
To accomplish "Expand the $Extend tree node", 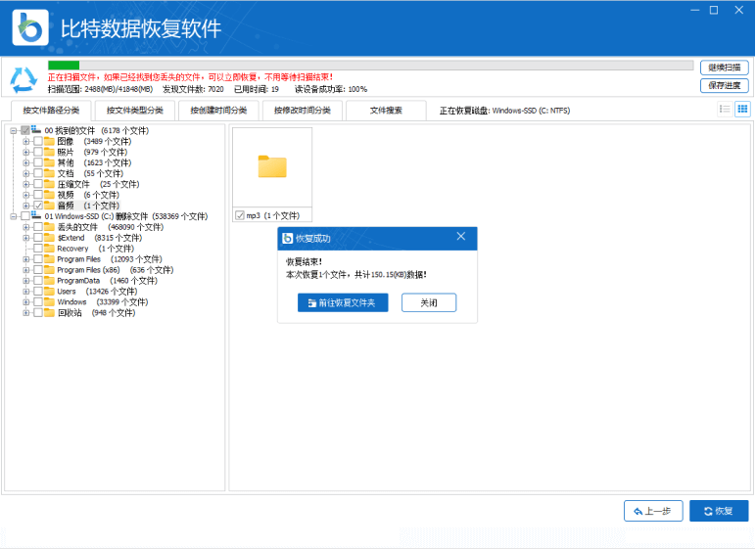I will click(26, 238).
